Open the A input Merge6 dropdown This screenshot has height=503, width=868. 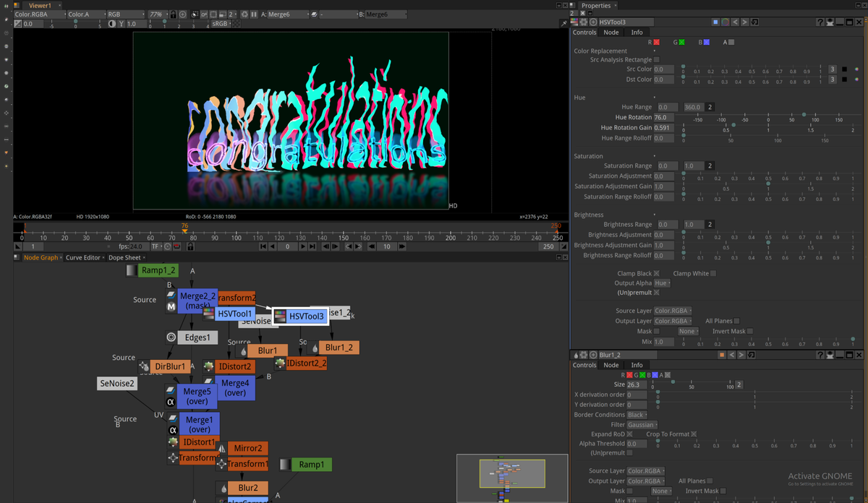tap(288, 14)
